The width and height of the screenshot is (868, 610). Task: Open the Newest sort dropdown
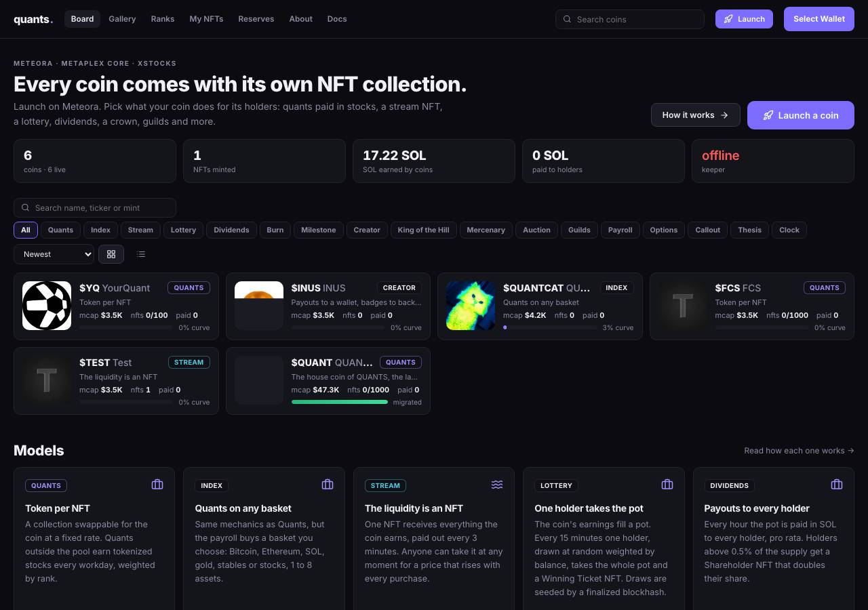[x=54, y=254]
